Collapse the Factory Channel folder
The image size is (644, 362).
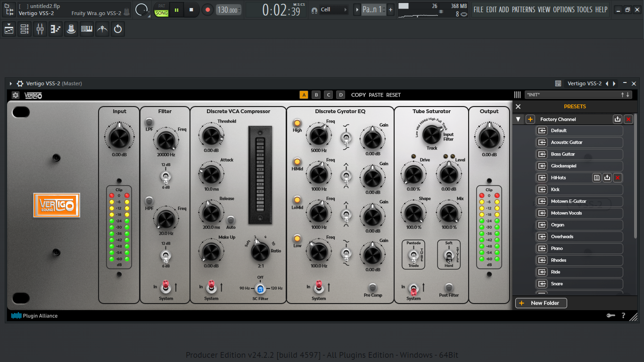click(519, 119)
